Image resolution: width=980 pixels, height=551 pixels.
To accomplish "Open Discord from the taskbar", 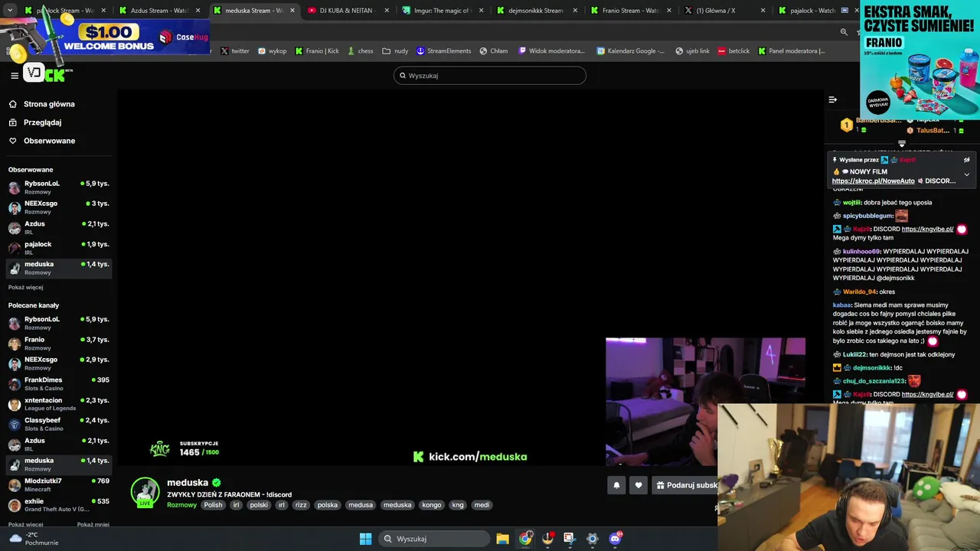I will [615, 539].
